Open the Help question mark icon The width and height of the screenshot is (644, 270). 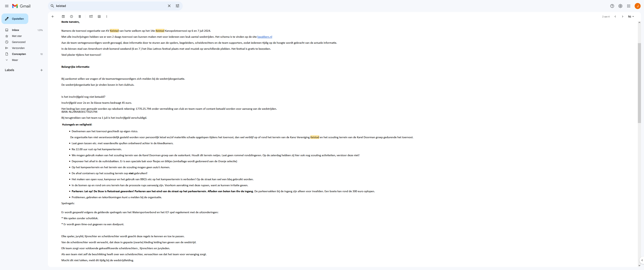[x=612, y=6]
